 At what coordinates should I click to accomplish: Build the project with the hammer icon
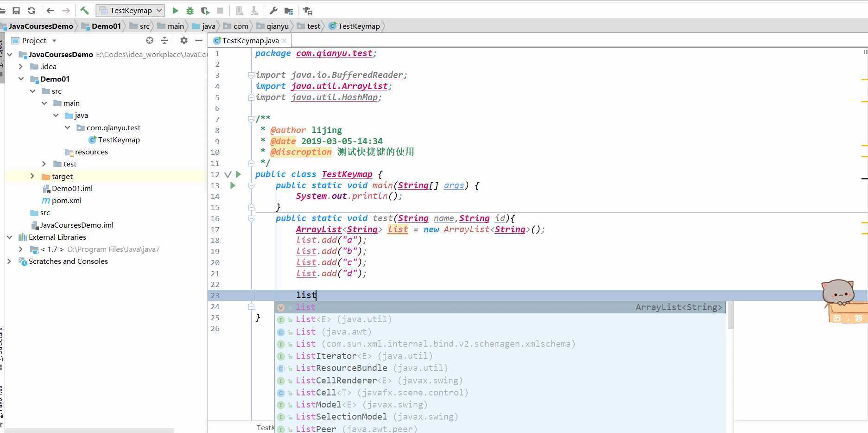coord(84,10)
